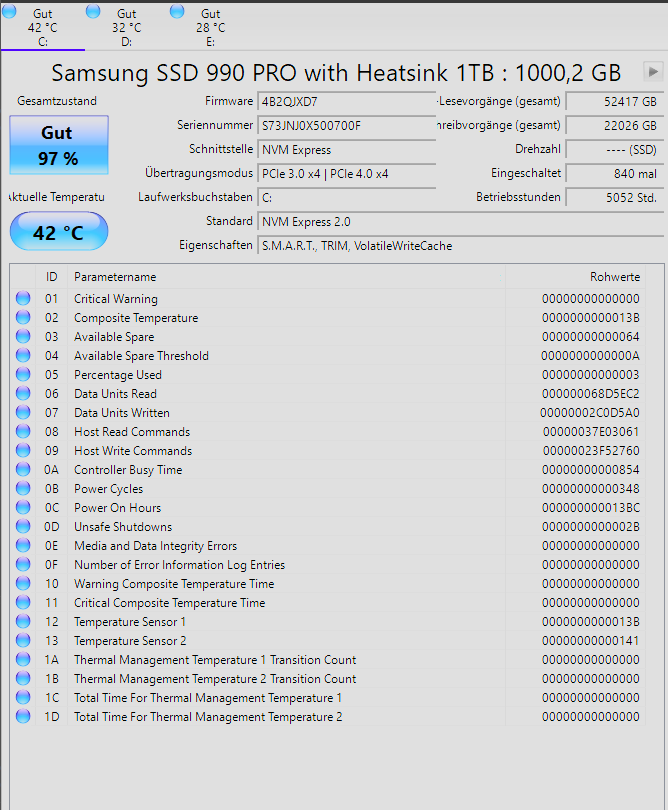
Task: Click raw value 00000037E03061
Action: [x=591, y=432]
